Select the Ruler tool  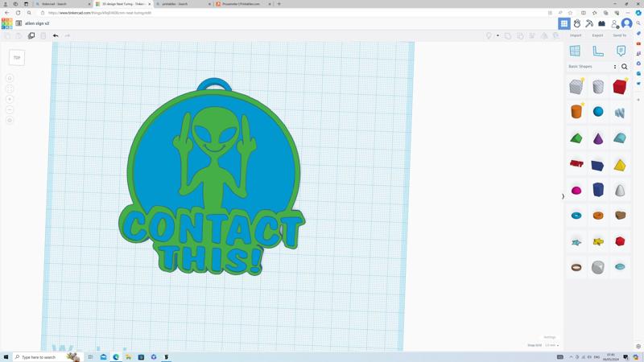(598, 51)
